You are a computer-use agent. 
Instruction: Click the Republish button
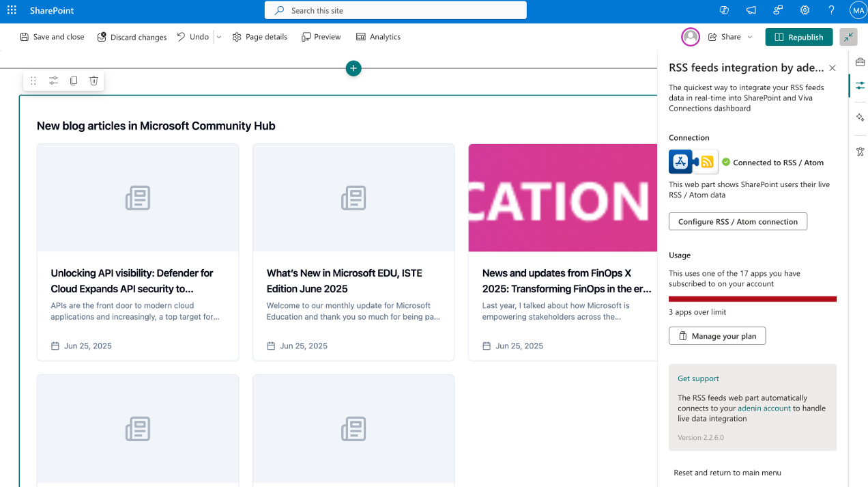tap(799, 37)
